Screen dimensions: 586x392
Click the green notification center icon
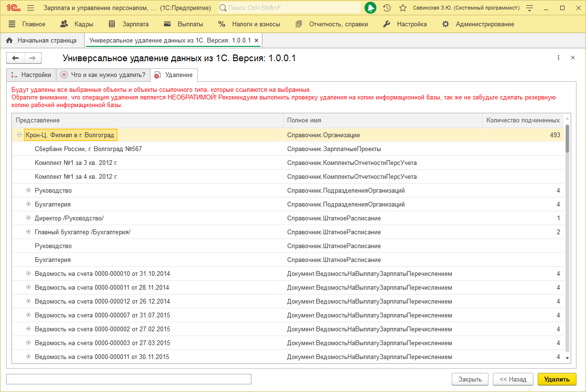point(370,8)
